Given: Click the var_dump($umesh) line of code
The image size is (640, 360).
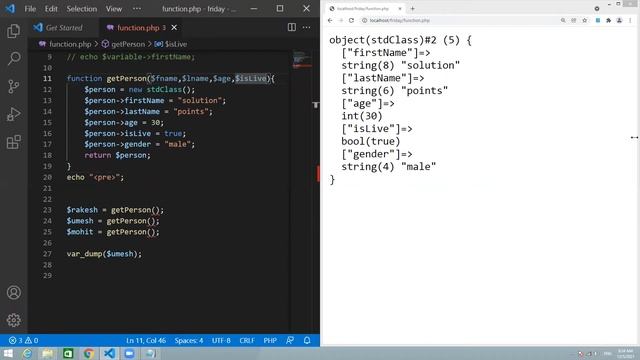Looking at the screenshot, I should coord(104,254).
